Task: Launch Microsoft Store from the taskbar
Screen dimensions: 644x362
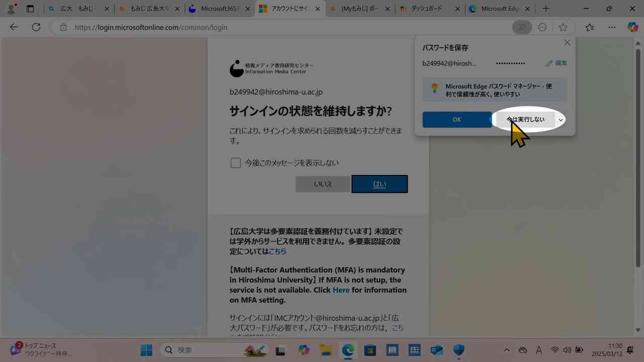Action: [x=370, y=350]
